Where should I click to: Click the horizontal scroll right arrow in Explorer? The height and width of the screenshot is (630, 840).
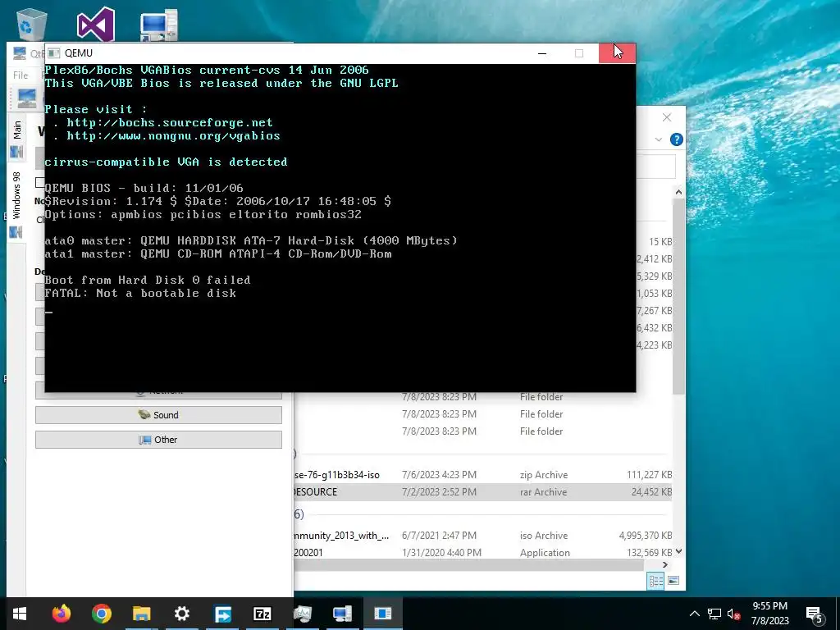(x=664, y=564)
